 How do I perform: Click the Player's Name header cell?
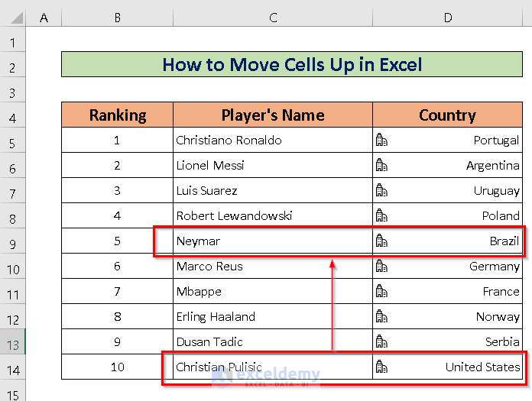[273, 115]
